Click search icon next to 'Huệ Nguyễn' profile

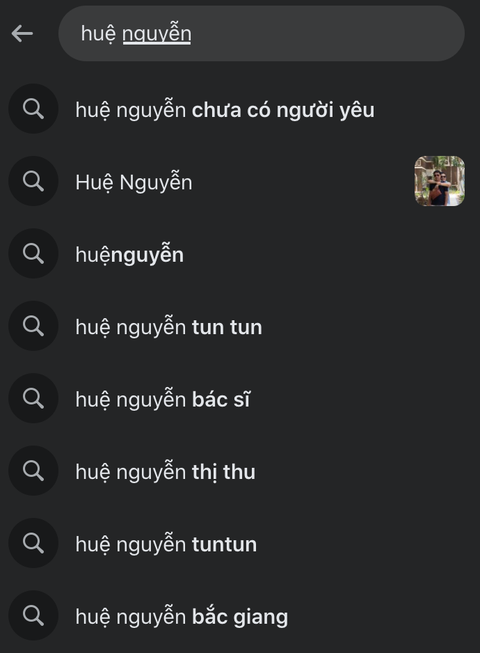coord(33,181)
